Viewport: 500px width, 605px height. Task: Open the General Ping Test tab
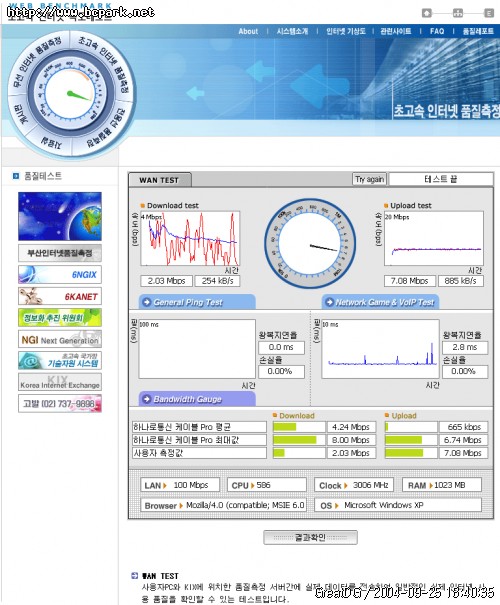[197, 302]
